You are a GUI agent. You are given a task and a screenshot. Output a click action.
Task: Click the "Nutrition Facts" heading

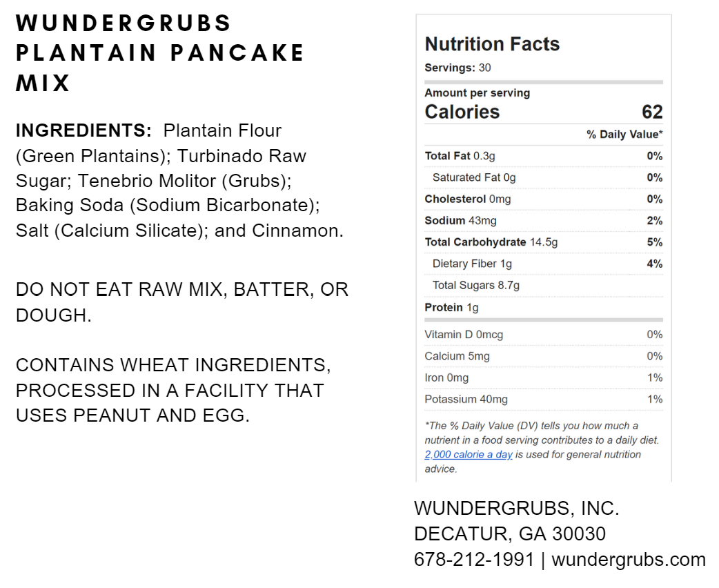coord(492,44)
